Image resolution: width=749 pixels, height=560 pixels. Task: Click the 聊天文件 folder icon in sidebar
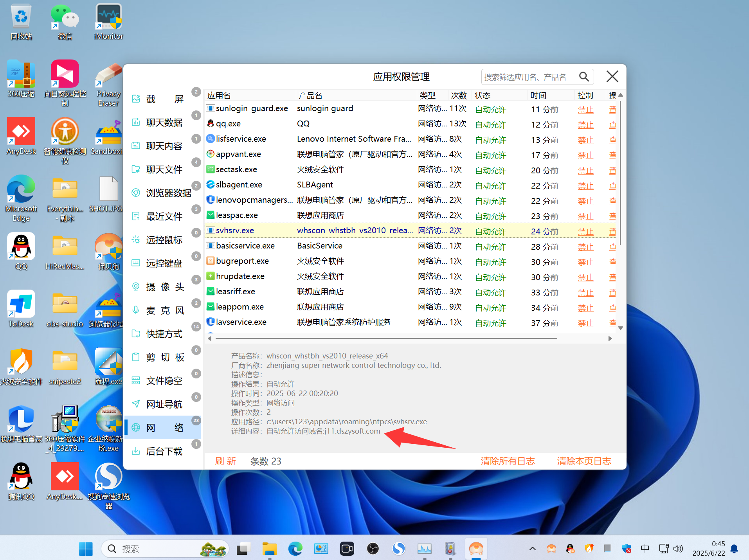pos(136,169)
